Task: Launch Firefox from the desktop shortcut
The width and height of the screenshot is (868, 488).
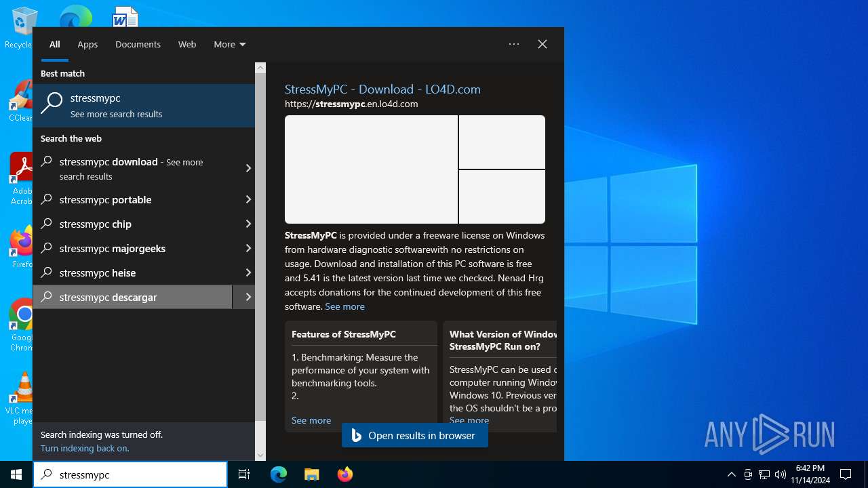Action: point(22,246)
